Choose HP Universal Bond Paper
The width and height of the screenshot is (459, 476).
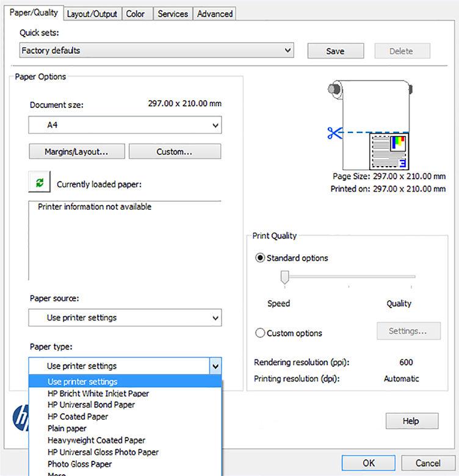coord(125,405)
